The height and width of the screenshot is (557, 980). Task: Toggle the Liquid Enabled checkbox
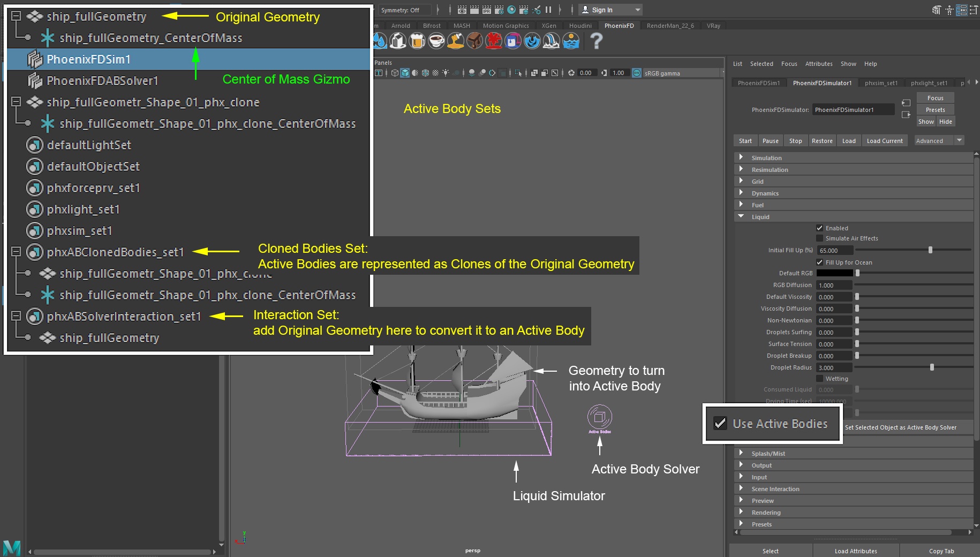point(819,228)
